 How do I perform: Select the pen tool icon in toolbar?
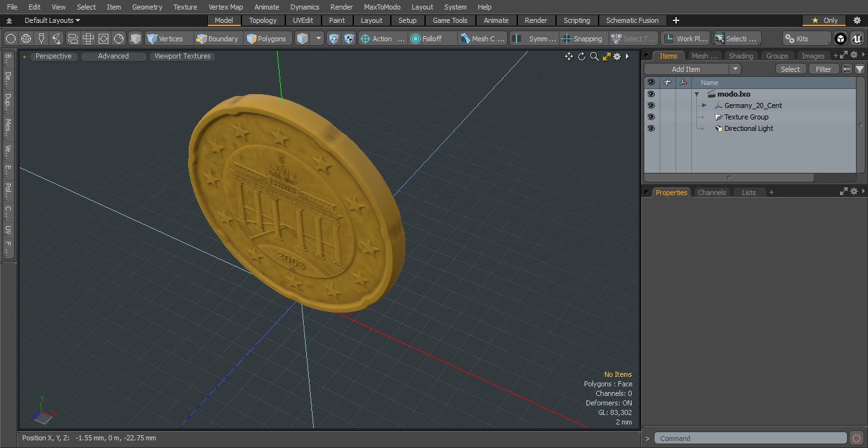[41, 39]
